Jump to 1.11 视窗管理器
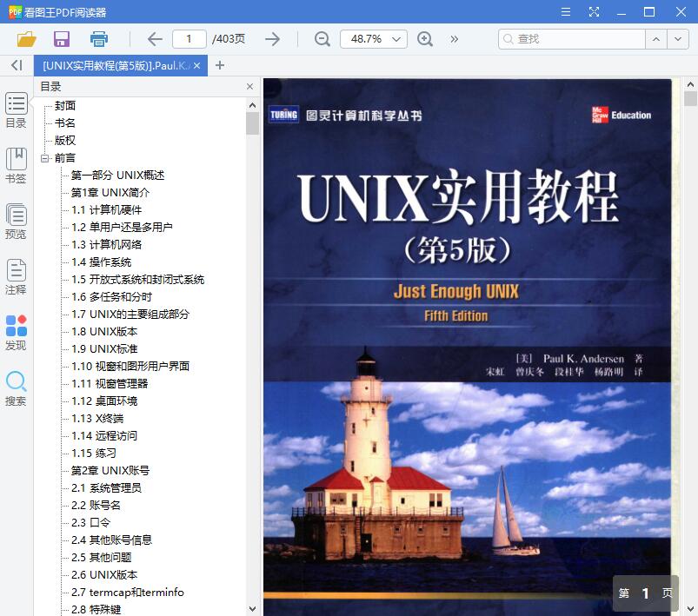Screen dimensions: 698x616 (110, 383)
